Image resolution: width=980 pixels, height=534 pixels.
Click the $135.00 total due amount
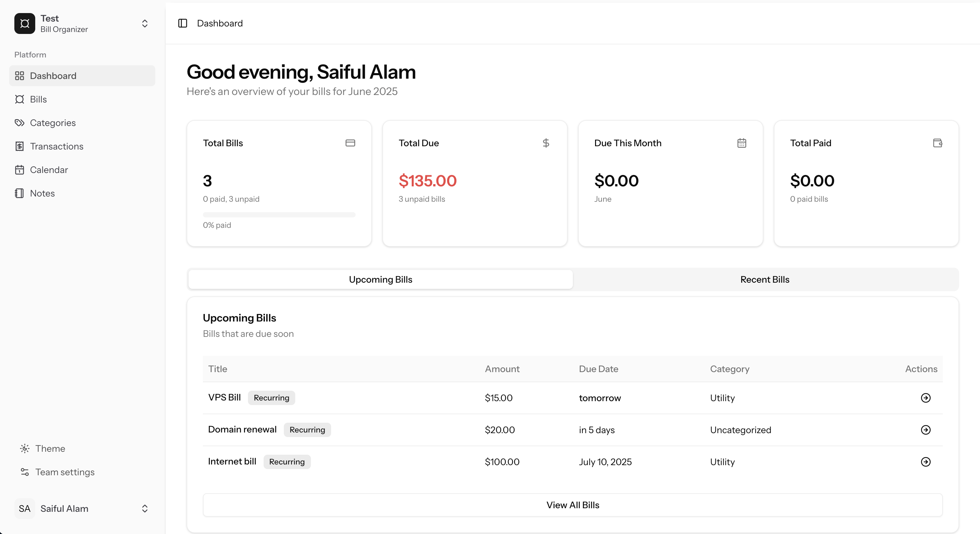(x=428, y=181)
